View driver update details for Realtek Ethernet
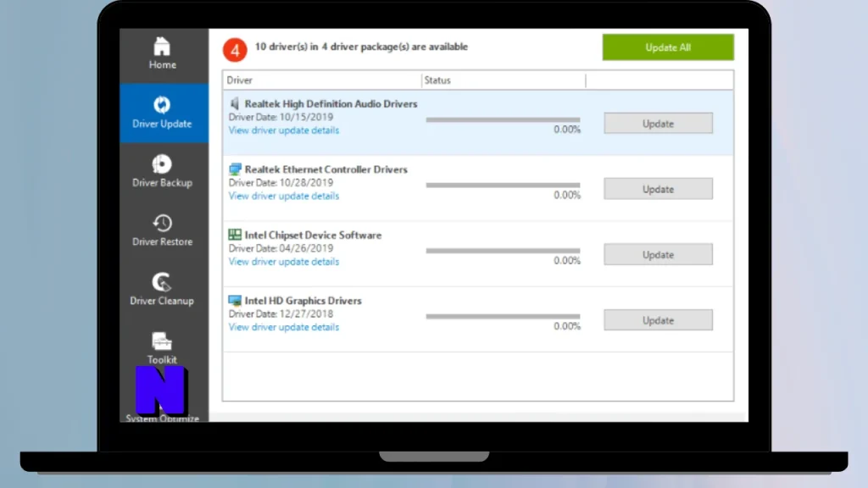The width and height of the screenshot is (868, 488). coord(283,196)
